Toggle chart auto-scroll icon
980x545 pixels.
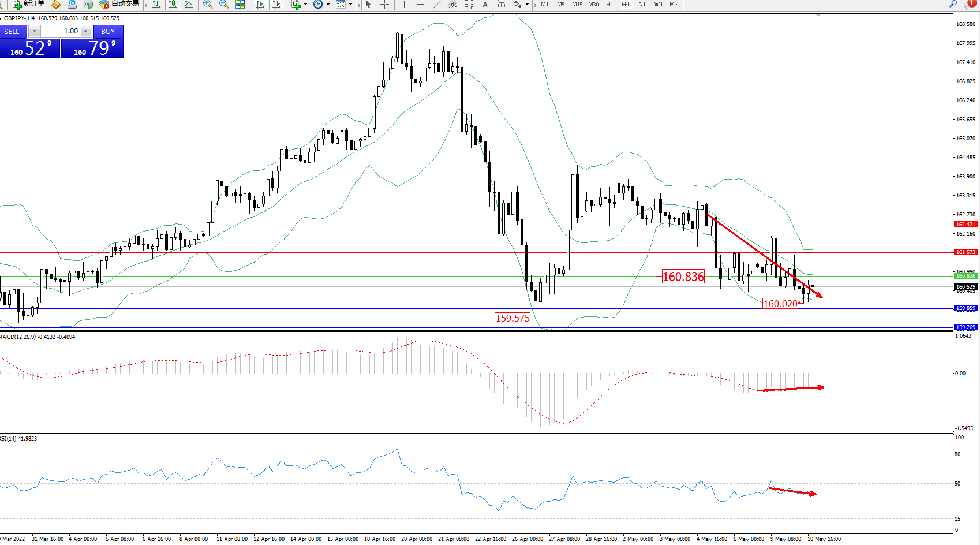pos(260,5)
